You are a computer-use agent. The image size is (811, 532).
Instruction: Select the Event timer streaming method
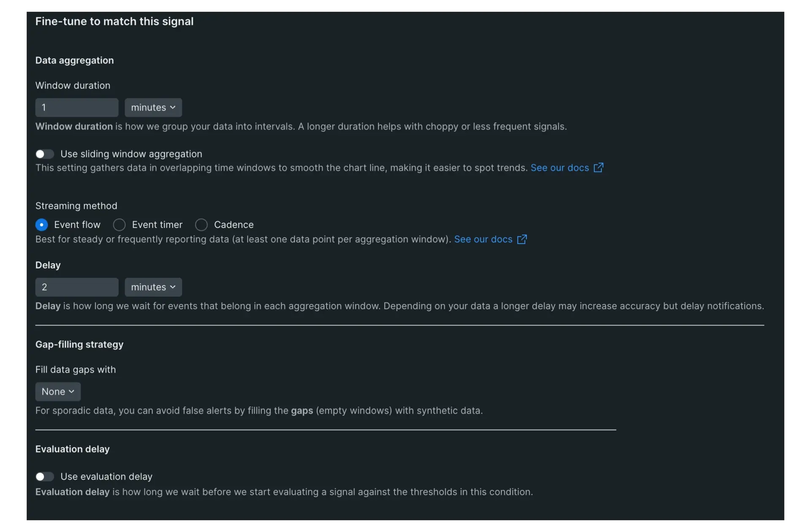120,225
